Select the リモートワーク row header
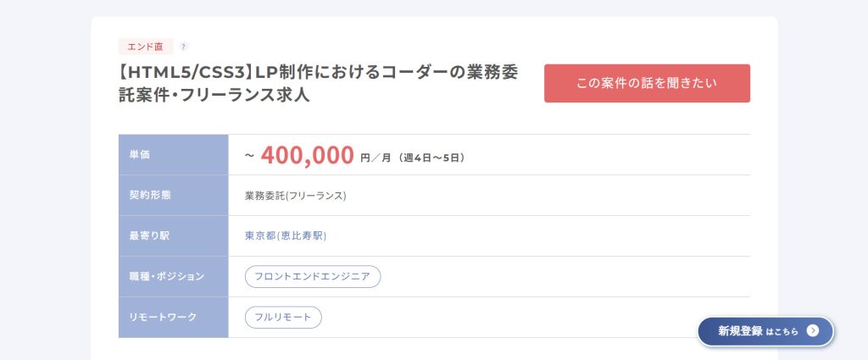The width and height of the screenshot is (868, 360). [x=173, y=317]
